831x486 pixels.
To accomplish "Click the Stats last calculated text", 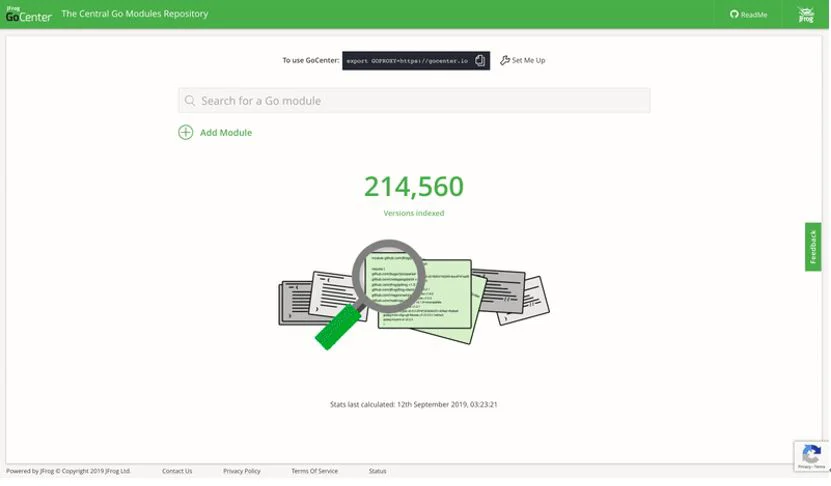I will (414, 404).
